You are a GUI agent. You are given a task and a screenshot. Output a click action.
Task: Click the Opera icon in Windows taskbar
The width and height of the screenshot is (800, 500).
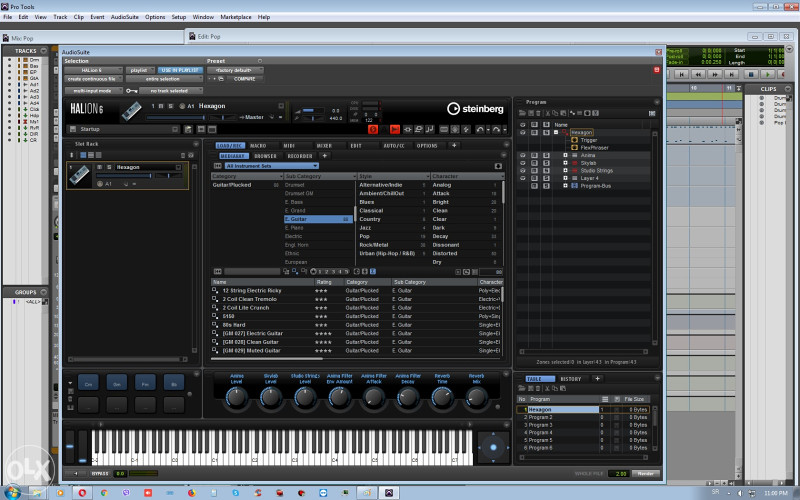tap(82, 493)
